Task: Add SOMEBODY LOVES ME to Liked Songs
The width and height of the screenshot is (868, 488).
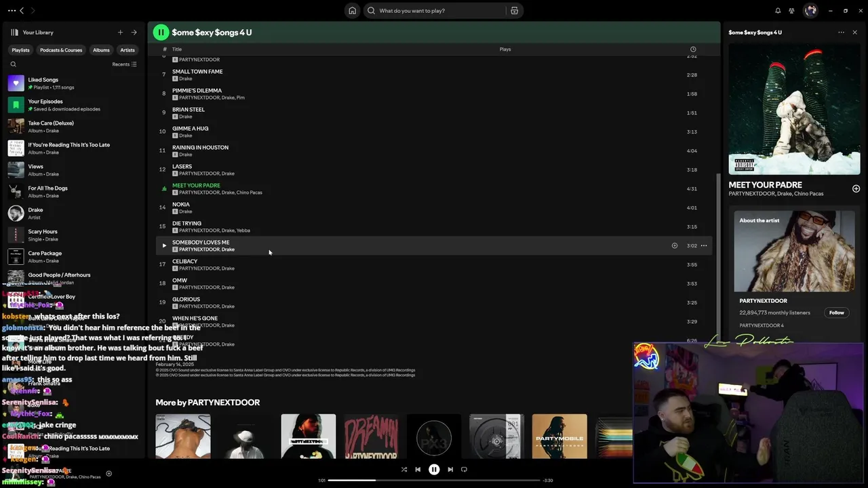Action: [x=674, y=246]
